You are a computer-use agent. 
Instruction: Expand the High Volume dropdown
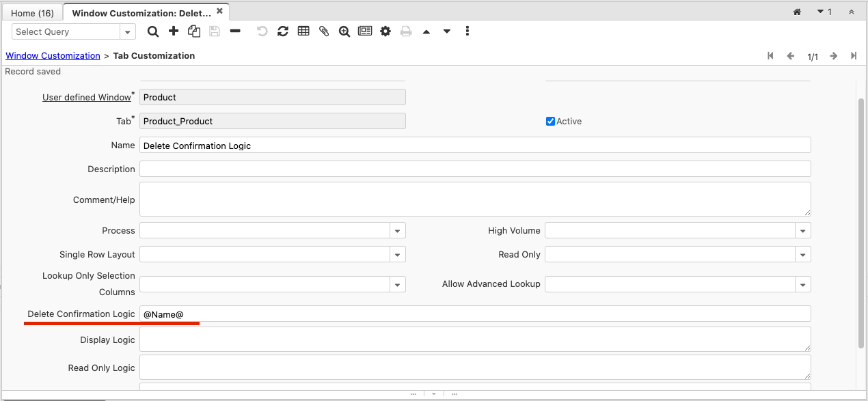click(802, 230)
